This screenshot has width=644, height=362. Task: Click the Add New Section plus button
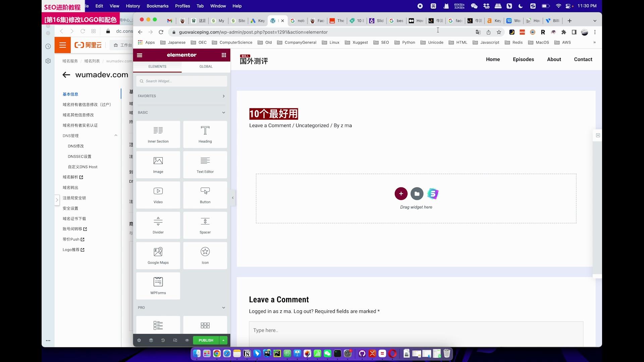point(401,194)
